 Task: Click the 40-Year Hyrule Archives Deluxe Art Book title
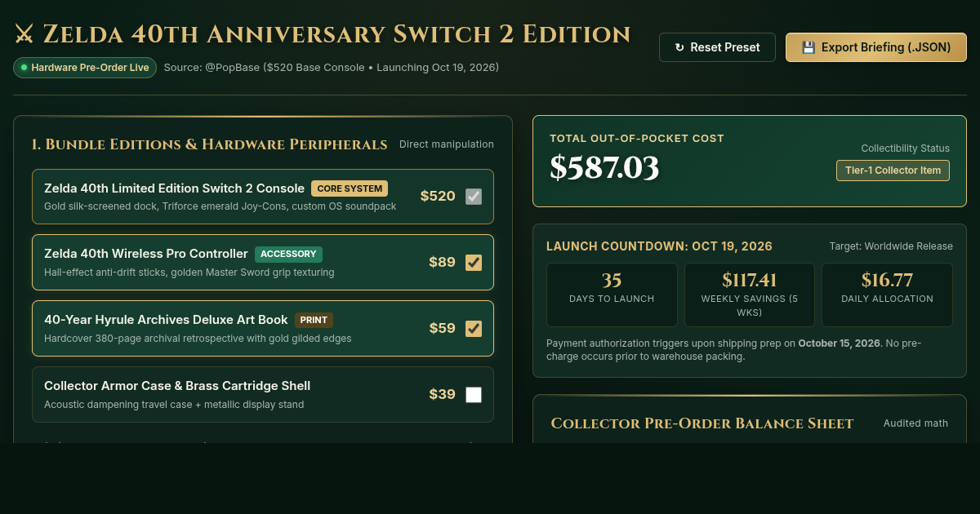click(x=166, y=320)
